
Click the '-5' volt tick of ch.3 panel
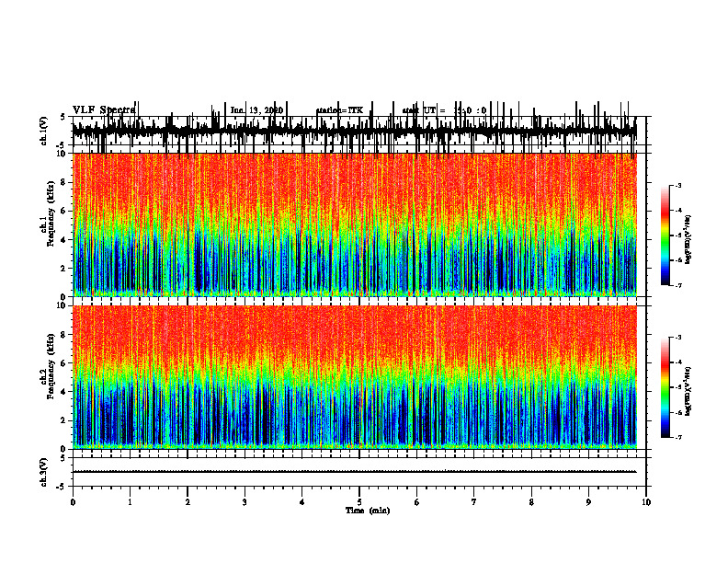(62, 487)
